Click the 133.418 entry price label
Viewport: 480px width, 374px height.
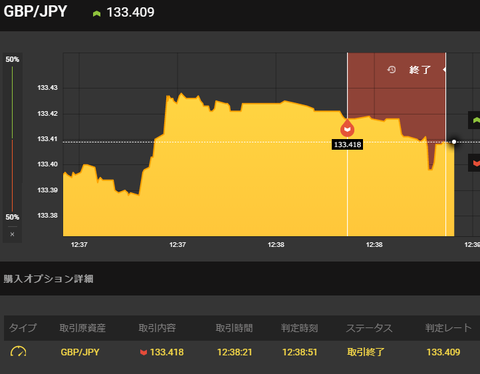click(x=347, y=145)
